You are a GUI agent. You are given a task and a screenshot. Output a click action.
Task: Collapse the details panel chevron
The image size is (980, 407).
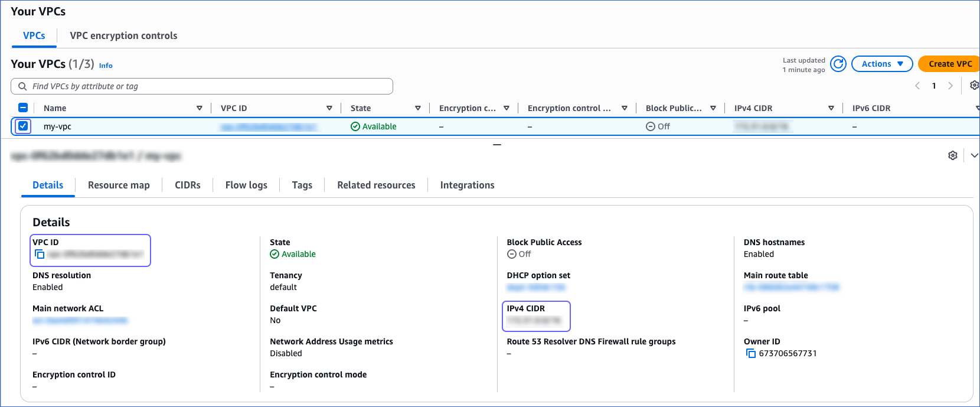[x=974, y=155]
